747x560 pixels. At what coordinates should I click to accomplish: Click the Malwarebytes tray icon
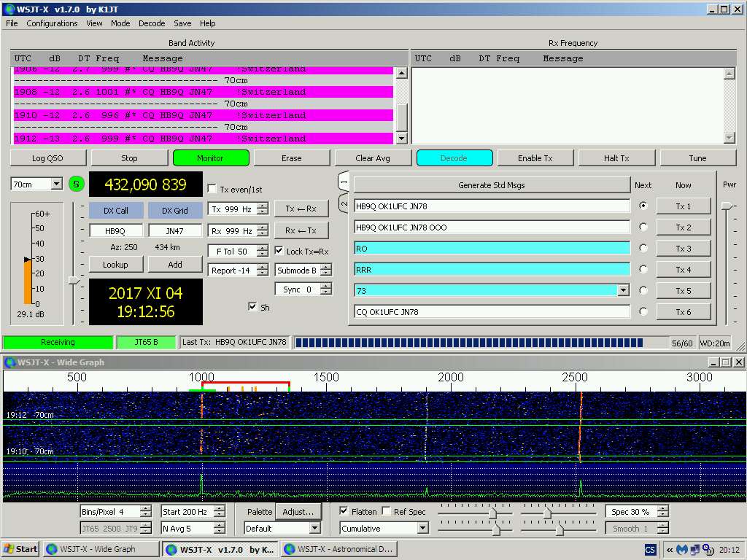[682, 550]
